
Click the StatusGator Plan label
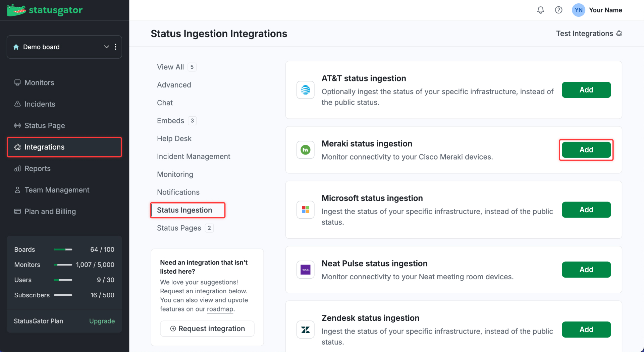point(38,321)
